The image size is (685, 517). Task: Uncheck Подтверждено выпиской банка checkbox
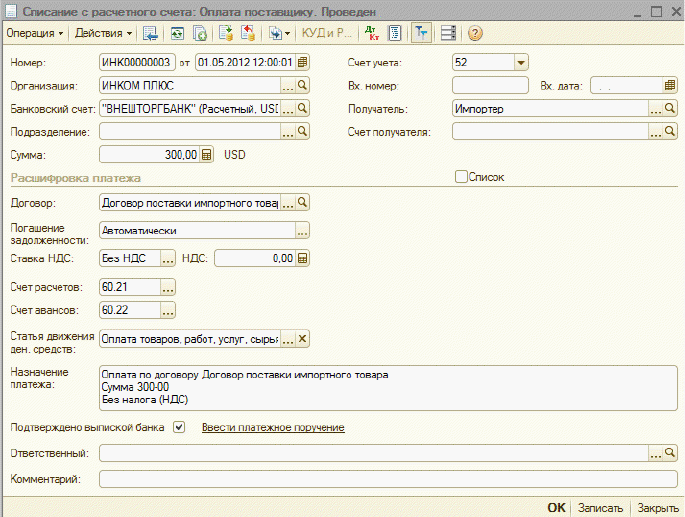[x=179, y=427]
